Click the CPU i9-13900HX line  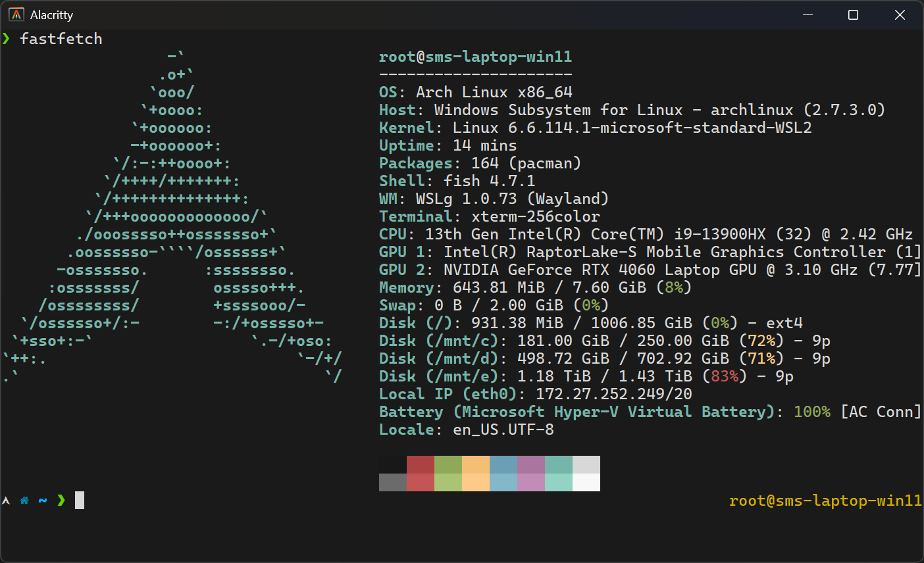click(646, 234)
